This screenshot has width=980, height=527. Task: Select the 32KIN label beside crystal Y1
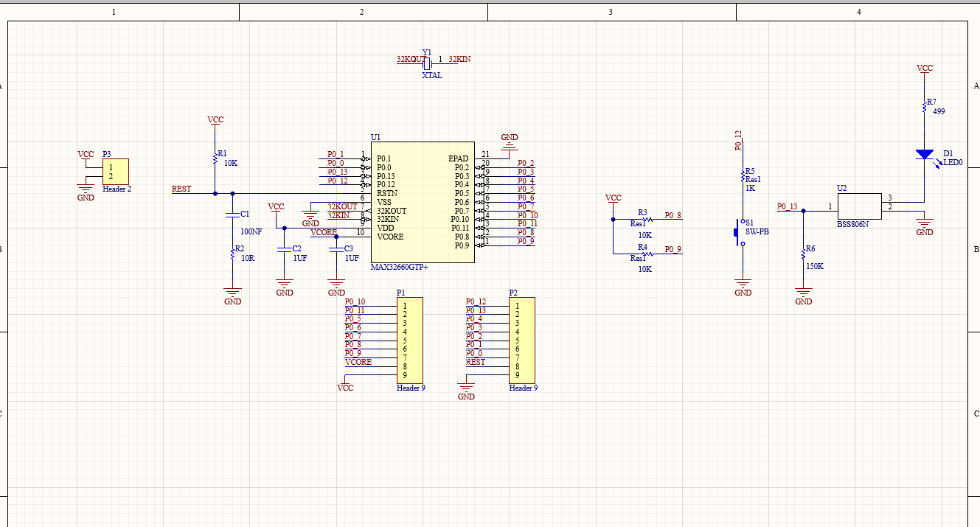pyautogui.click(x=459, y=59)
